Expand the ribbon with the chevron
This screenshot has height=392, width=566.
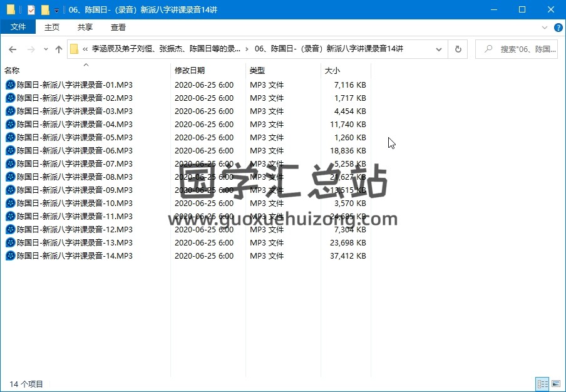(x=543, y=28)
